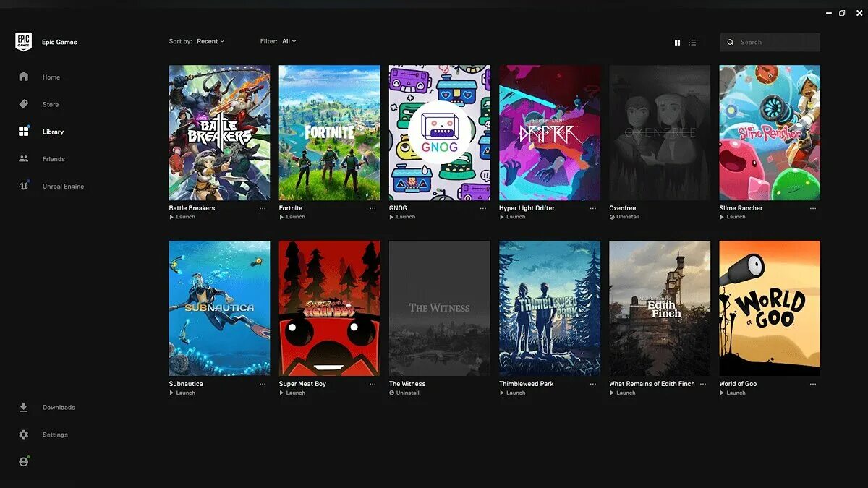Uninstall The Witness
Image resolution: width=868 pixels, height=488 pixels.
404,393
